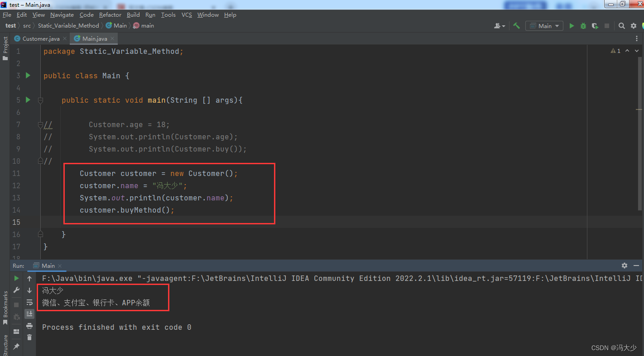644x356 pixels.
Task: Open the View menu
Action: [38, 14]
